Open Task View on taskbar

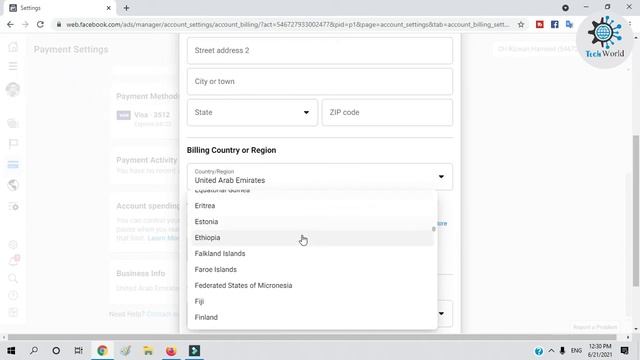[78, 351]
